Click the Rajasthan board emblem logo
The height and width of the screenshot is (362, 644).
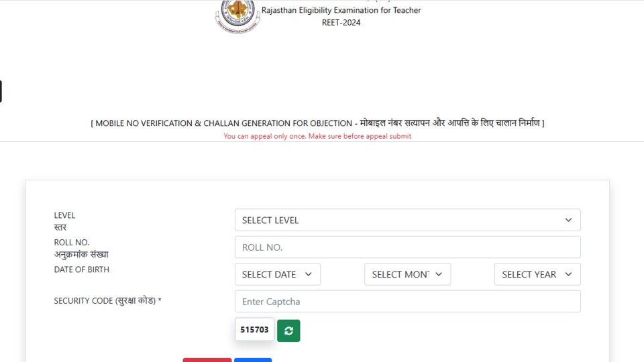[x=237, y=15]
